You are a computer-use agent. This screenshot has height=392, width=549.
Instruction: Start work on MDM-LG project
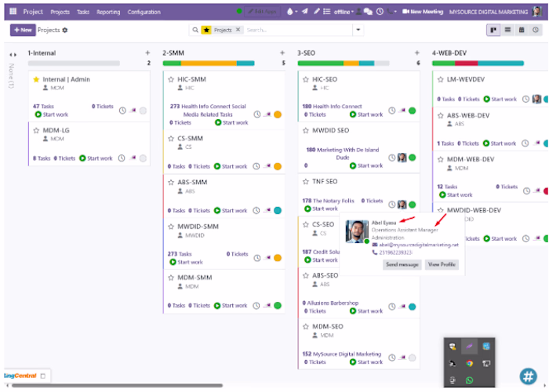tap(96, 158)
